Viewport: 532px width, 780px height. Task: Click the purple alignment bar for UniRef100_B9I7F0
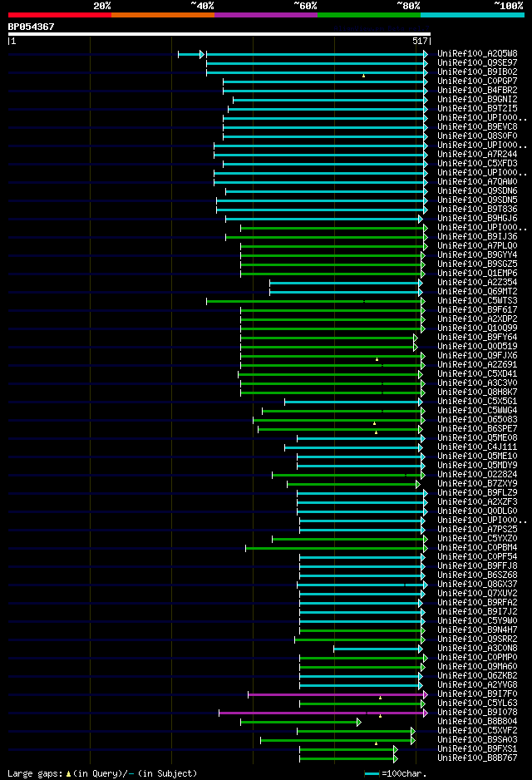click(x=337, y=694)
